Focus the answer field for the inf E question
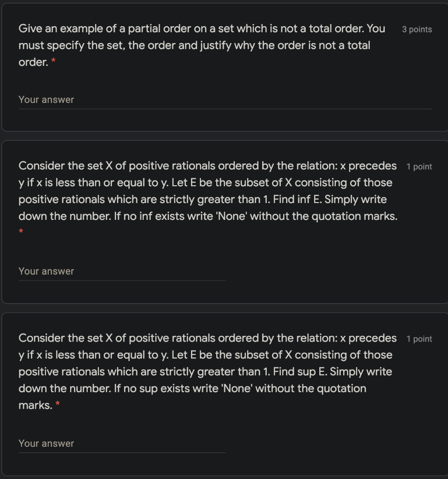448x479 pixels. [122, 272]
